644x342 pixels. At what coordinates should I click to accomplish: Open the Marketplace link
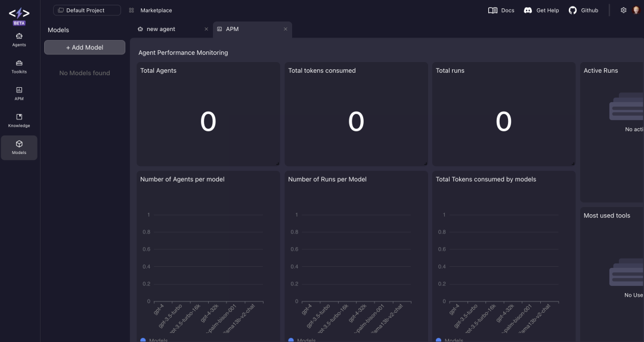(x=151, y=10)
